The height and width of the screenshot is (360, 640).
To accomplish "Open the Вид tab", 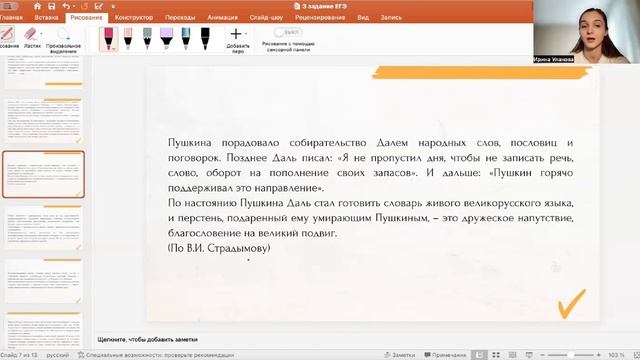I will point(363,18).
